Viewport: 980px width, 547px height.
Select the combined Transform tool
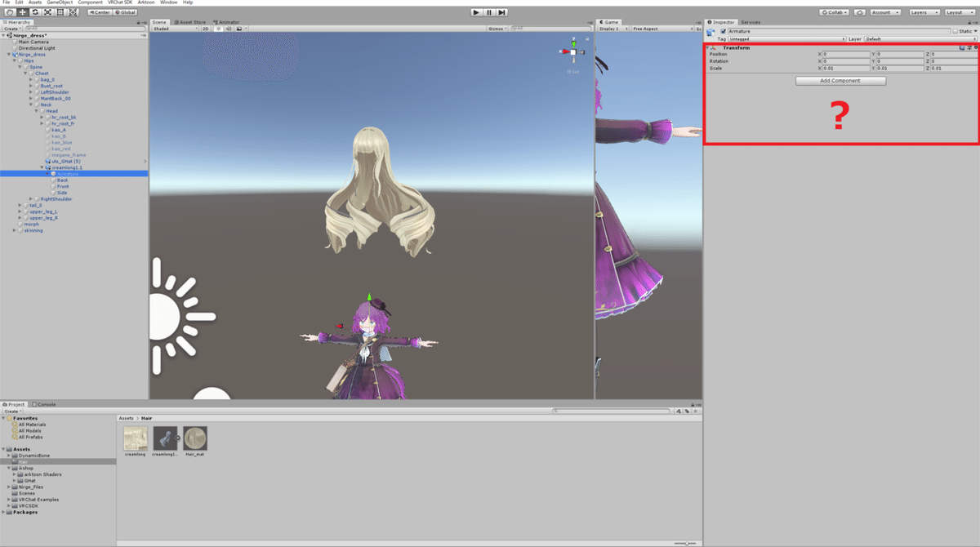[x=73, y=12]
